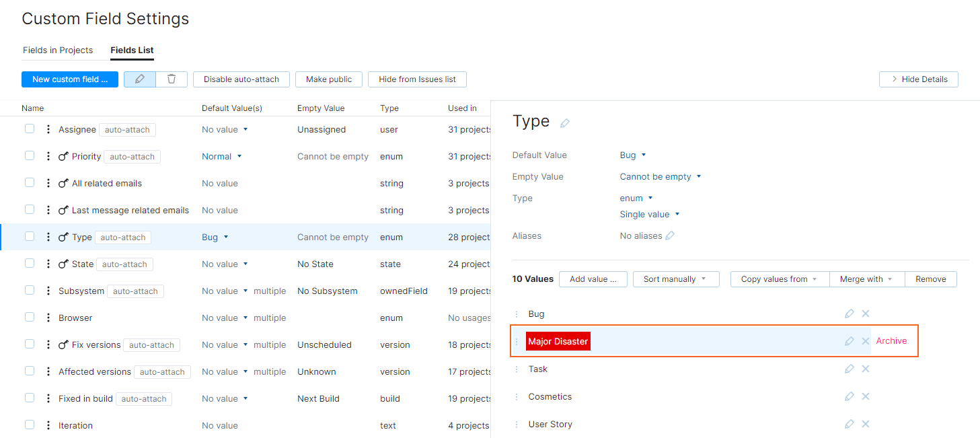980x438 pixels.
Task: Click the trash delete icon in toolbar
Action: (x=172, y=79)
